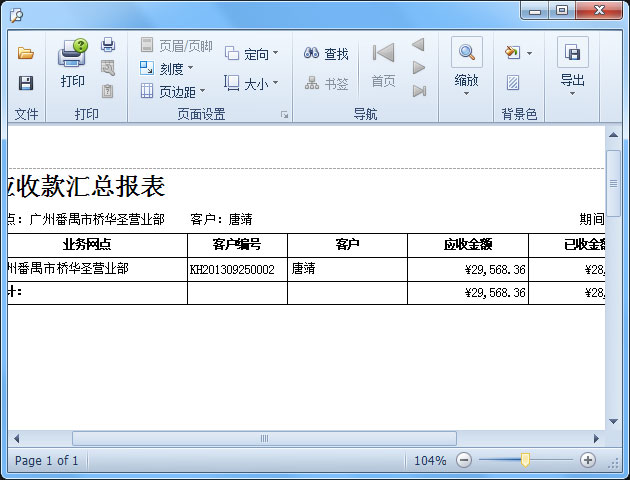Click the save disk icon
Image resolution: width=630 pixels, height=480 pixels.
pyautogui.click(x=26, y=83)
